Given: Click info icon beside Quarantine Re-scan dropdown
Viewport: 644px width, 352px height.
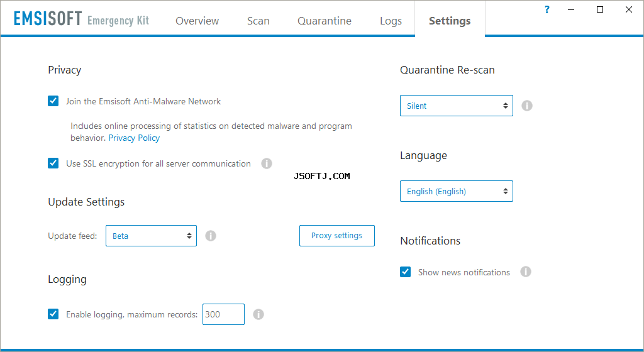Looking at the screenshot, I should (x=527, y=106).
